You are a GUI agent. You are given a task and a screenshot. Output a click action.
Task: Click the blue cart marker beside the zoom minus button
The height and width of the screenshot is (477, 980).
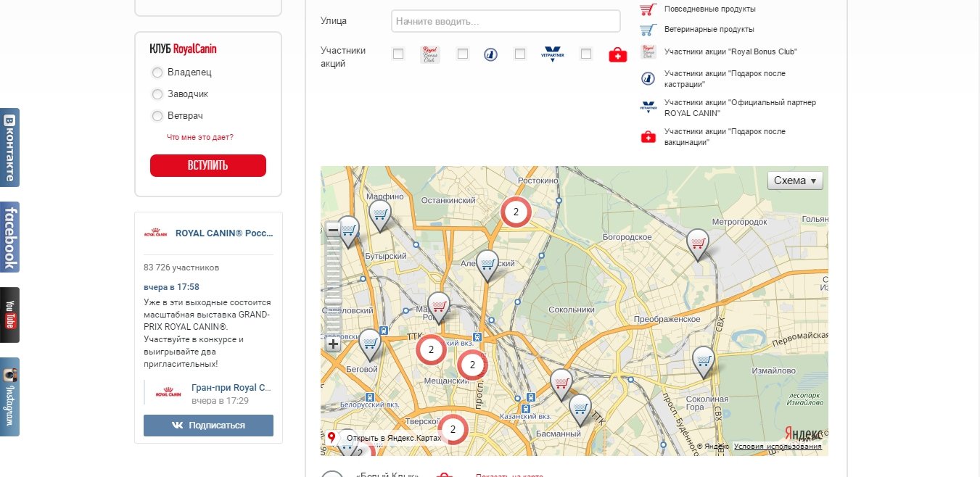click(349, 229)
